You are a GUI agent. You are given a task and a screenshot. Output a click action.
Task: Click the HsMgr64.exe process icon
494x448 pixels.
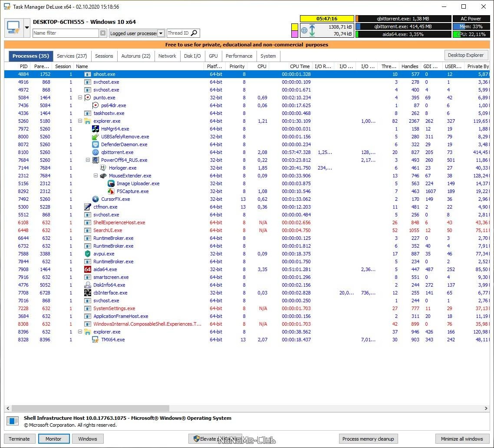96,129
